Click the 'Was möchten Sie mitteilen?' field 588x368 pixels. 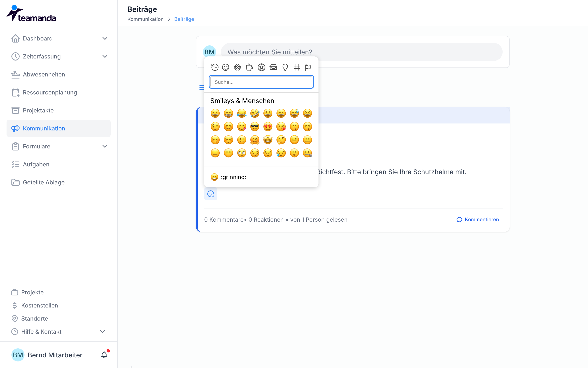click(362, 52)
